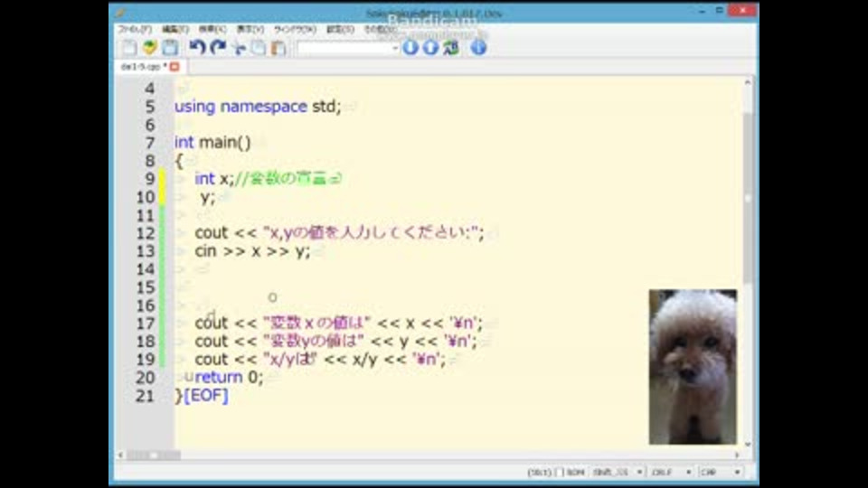The width and height of the screenshot is (868, 488).
Task: Close the editor window
Action: (742, 11)
